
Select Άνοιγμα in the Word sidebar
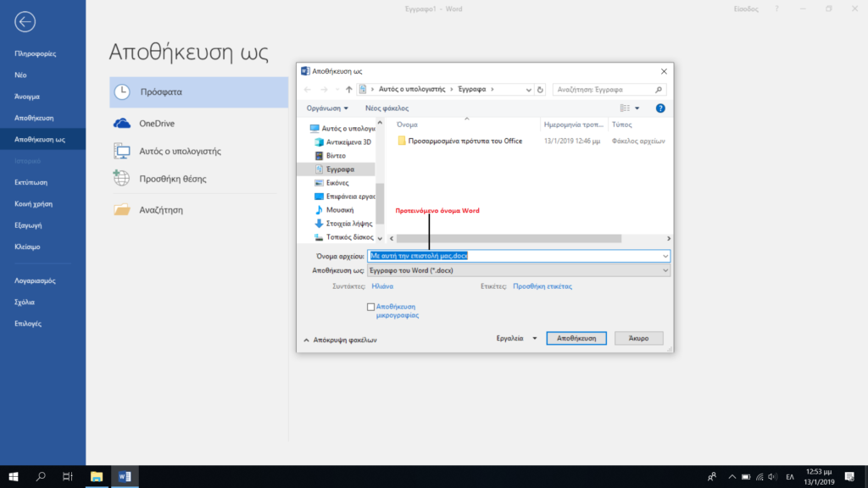click(x=27, y=97)
